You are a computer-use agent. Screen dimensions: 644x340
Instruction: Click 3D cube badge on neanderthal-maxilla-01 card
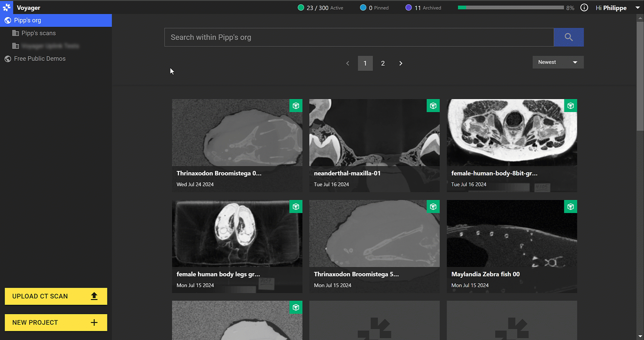(433, 106)
